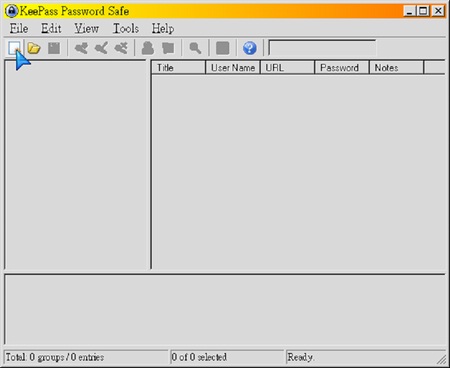Sort by the URL column header

click(287, 68)
